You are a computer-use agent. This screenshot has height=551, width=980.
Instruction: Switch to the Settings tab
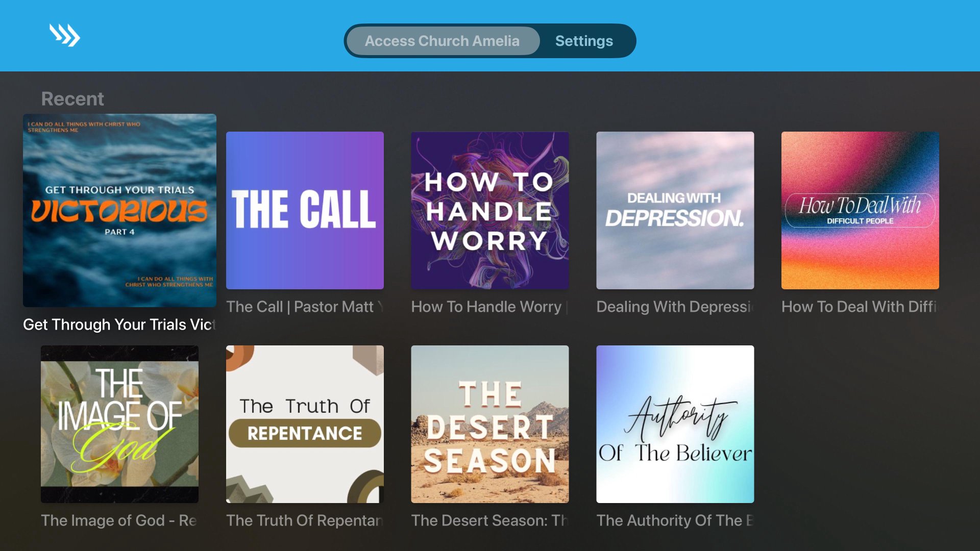(x=584, y=41)
